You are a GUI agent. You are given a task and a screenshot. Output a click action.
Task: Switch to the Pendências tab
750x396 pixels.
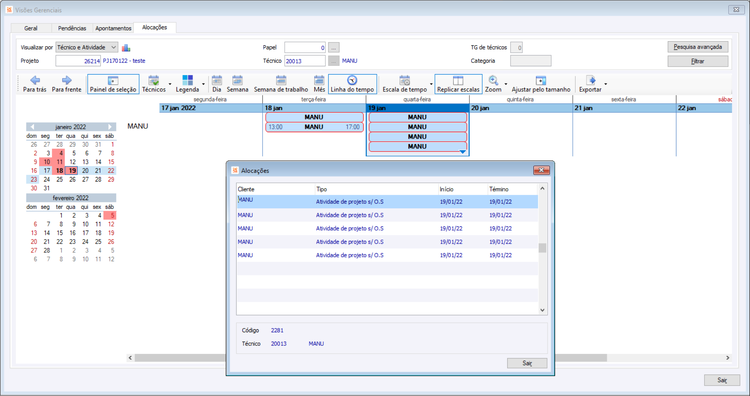tap(72, 28)
